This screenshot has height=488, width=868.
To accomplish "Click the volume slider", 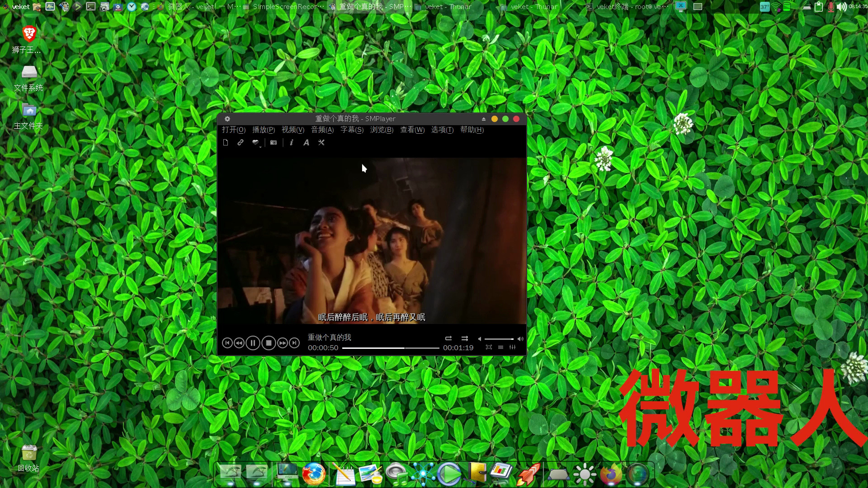I will point(499,339).
